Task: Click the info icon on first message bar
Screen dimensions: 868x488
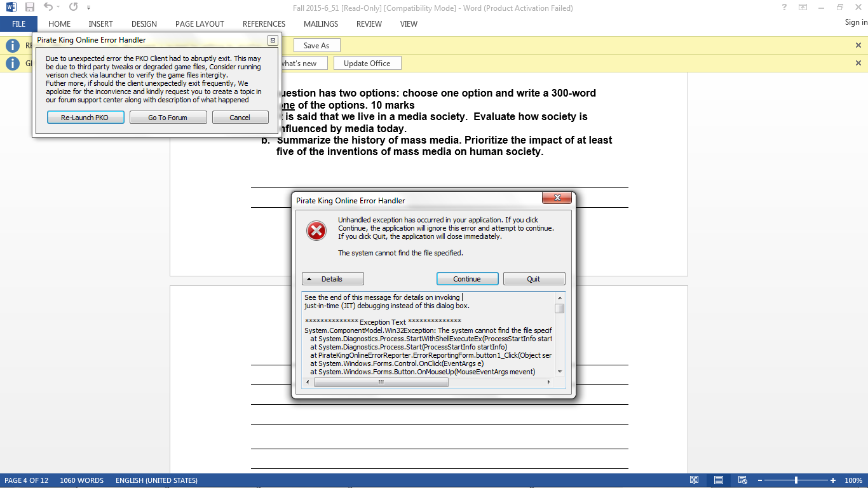Action: point(12,46)
